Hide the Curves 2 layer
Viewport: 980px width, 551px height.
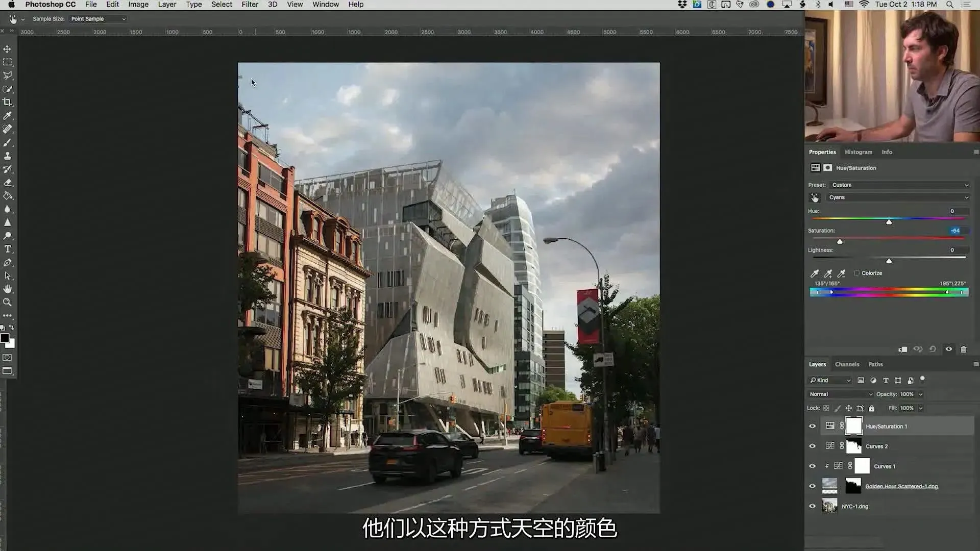(x=812, y=446)
